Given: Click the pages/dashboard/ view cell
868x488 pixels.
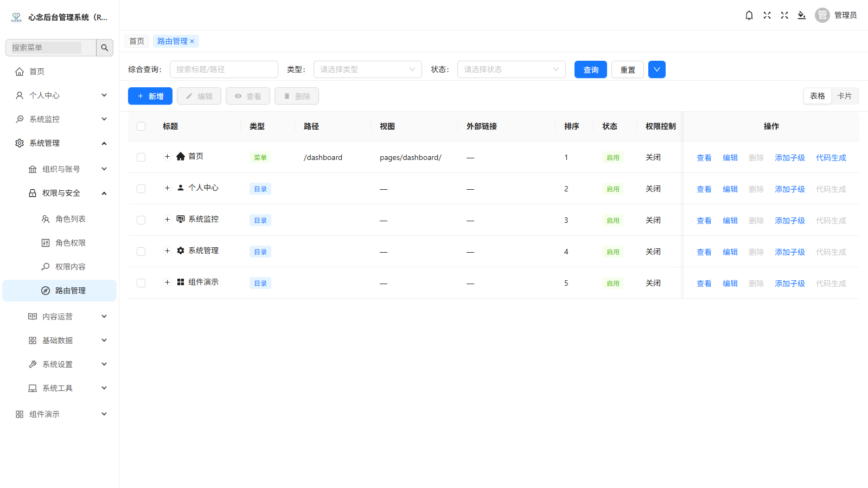Looking at the screenshot, I should coord(411,158).
